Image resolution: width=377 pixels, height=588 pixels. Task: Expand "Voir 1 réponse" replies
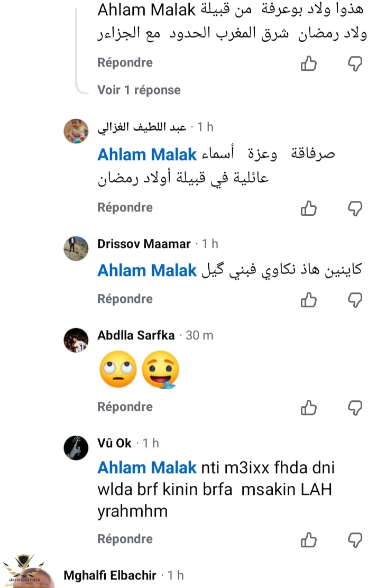[139, 90]
